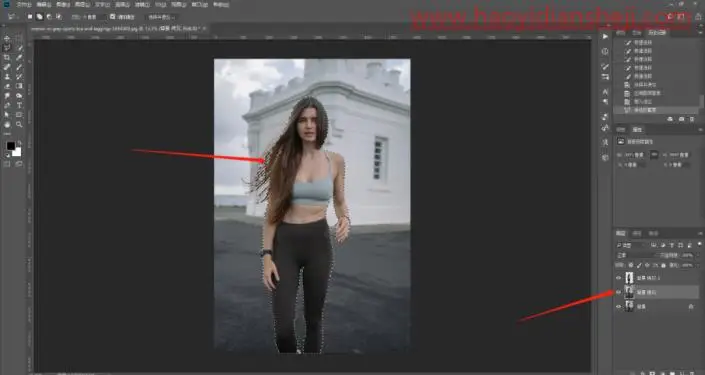705x375 pixels.
Task: Select the Lasso tool in toolbar
Action: pyautogui.click(x=7, y=48)
